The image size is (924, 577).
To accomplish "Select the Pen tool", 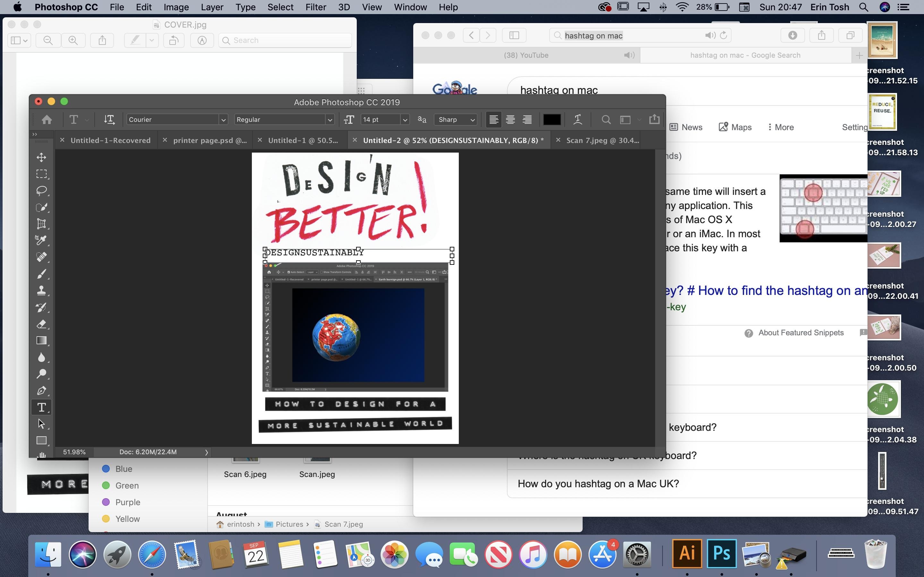I will coord(41,391).
